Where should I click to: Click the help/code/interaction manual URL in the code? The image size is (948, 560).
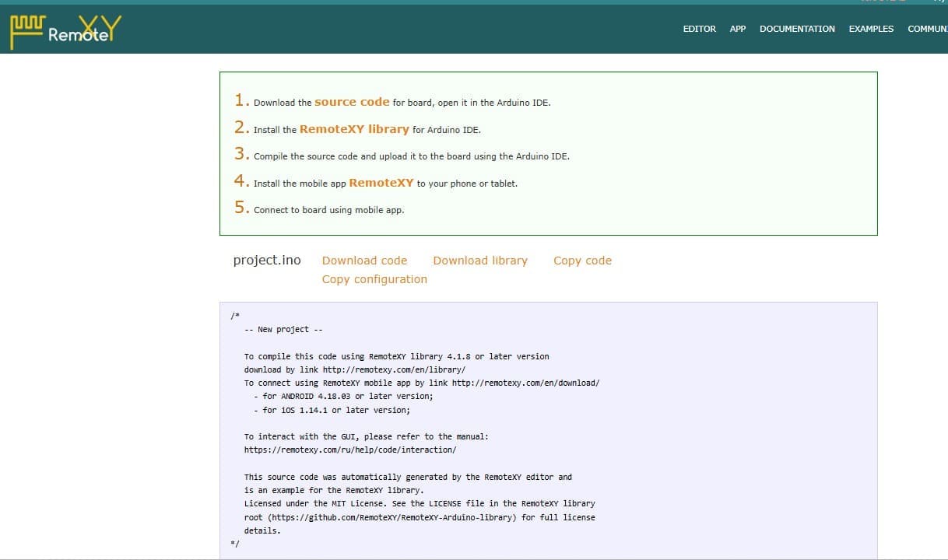tap(350, 450)
